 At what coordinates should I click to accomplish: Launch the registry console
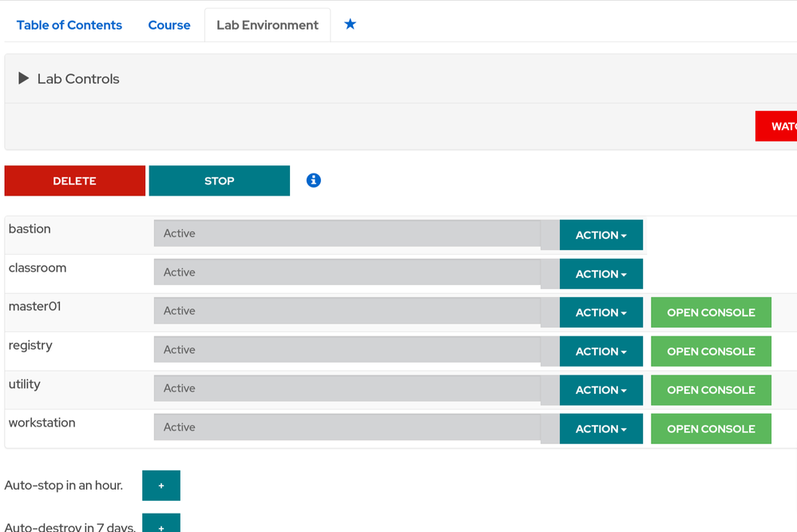pos(711,351)
